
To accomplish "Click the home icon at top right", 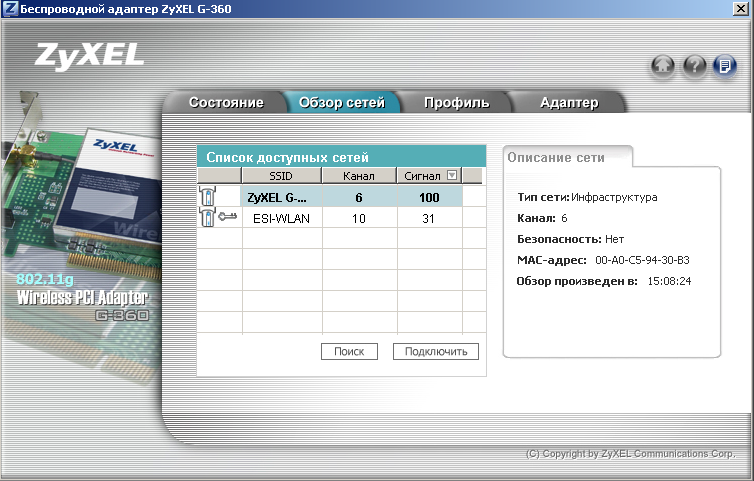I will tap(663, 65).
